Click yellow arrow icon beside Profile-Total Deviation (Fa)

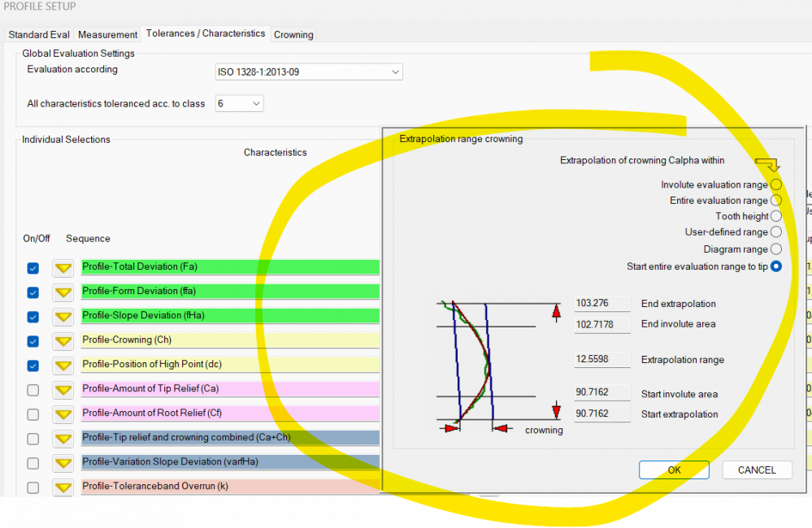(x=63, y=268)
